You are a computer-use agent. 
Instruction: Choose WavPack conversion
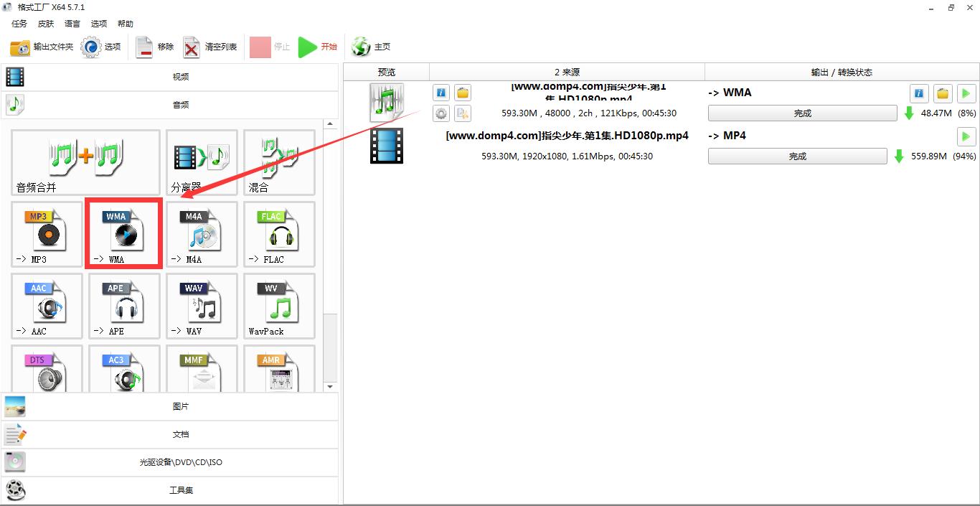(279, 306)
